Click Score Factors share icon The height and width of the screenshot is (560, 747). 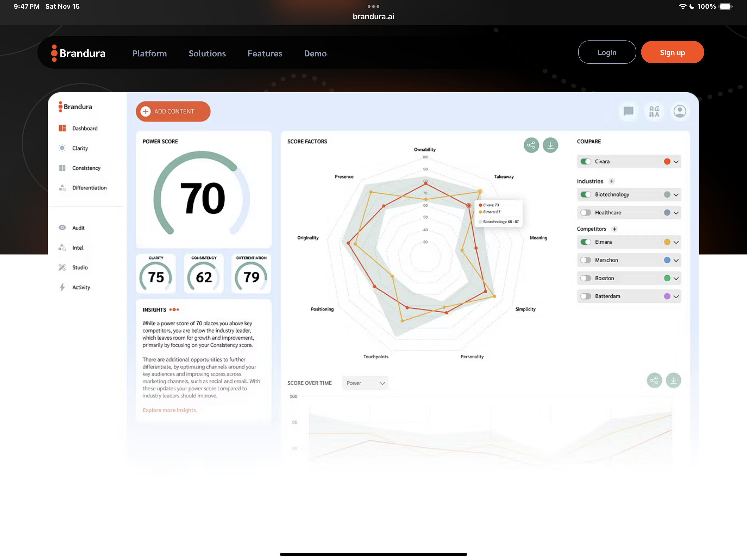pyautogui.click(x=531, y=145)
